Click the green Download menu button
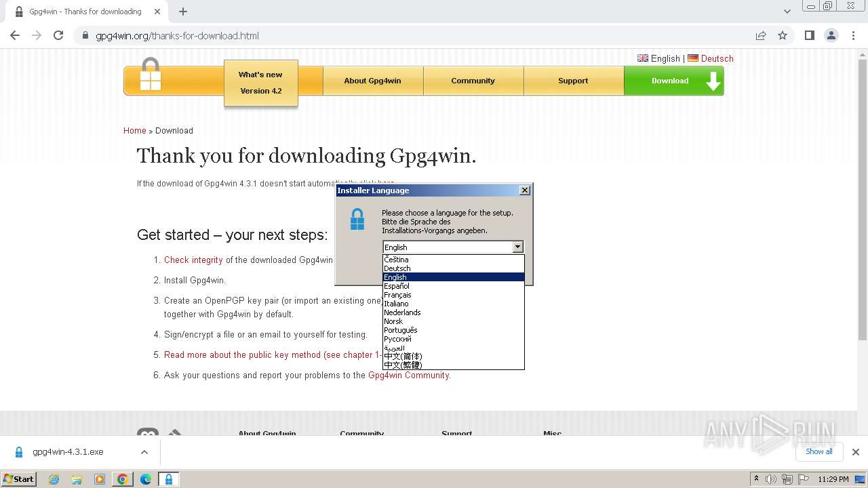The height and width of the screenshot is (488, 868). [674, 81]
